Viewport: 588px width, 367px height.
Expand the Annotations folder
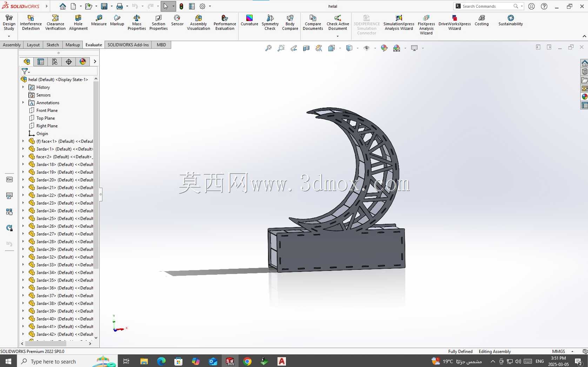23,102
